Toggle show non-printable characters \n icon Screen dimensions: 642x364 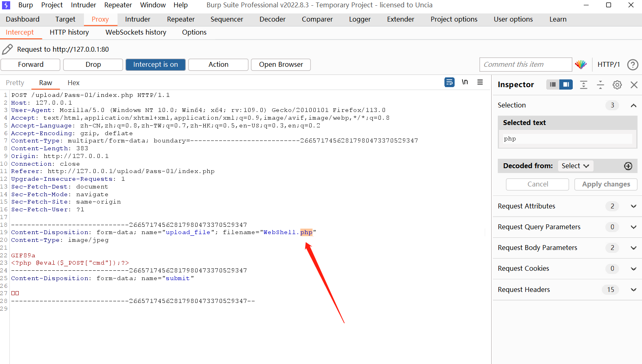(x=465, y=82)
